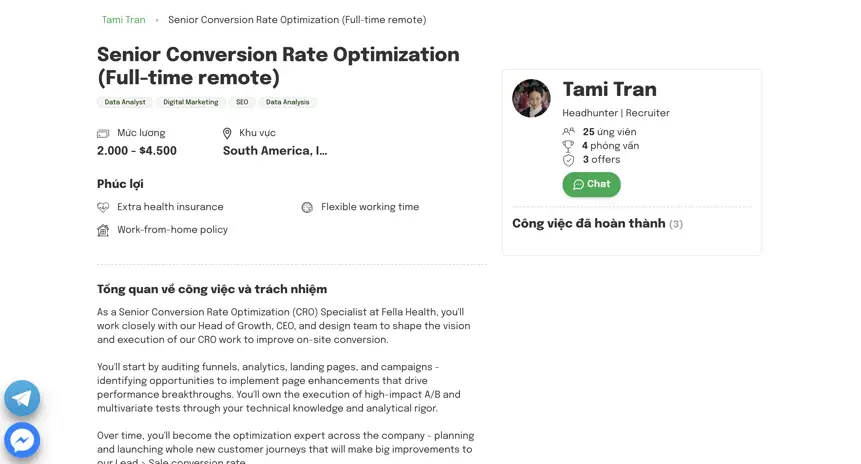
Task: Open Tami Tran's name in recruiter card
Action: pyautogui.click(x=609, y=90)
